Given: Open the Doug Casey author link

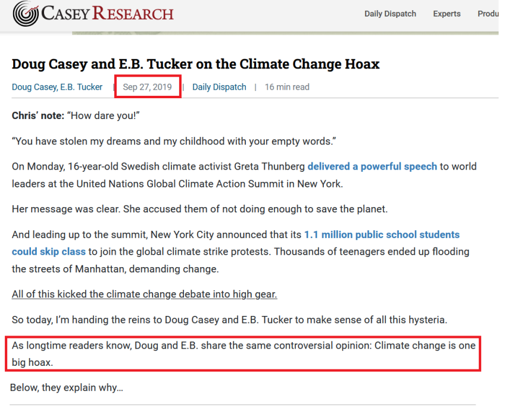Looking at the screenshot, I should (x=35, y=87).
